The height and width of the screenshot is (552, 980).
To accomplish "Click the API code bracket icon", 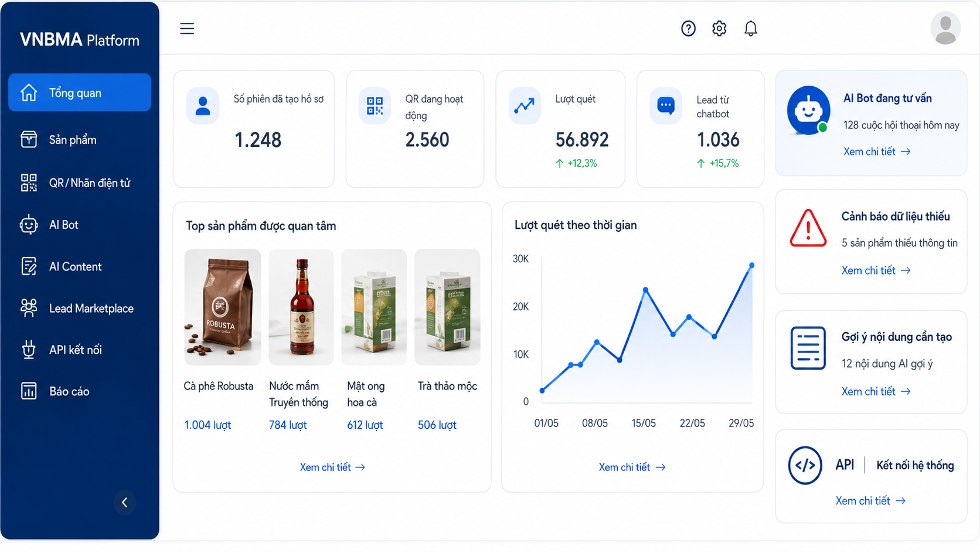I will click(805, 465).
